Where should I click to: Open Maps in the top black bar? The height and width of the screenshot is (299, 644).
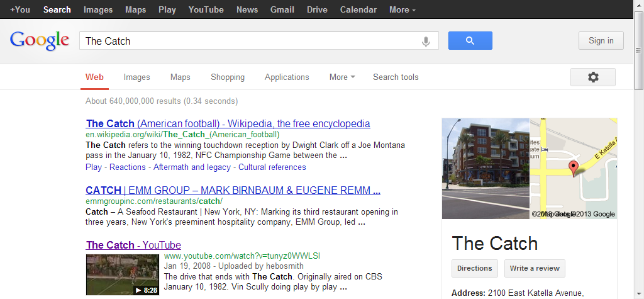pyautogui.click(x=136, y=10)
